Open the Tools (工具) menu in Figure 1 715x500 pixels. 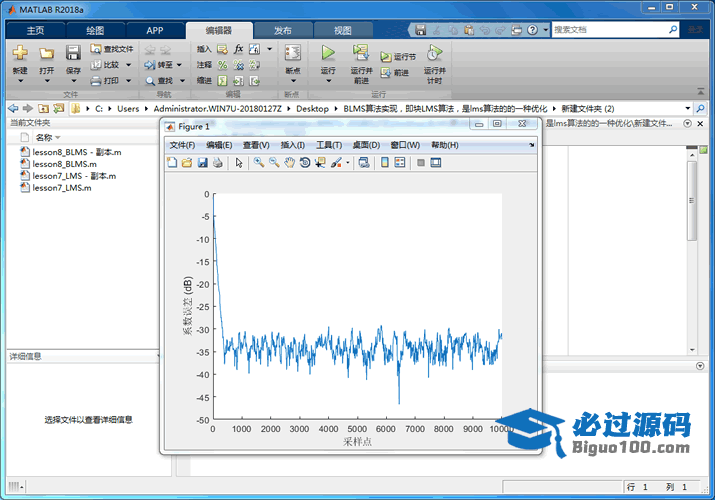(x=329, y=145)
